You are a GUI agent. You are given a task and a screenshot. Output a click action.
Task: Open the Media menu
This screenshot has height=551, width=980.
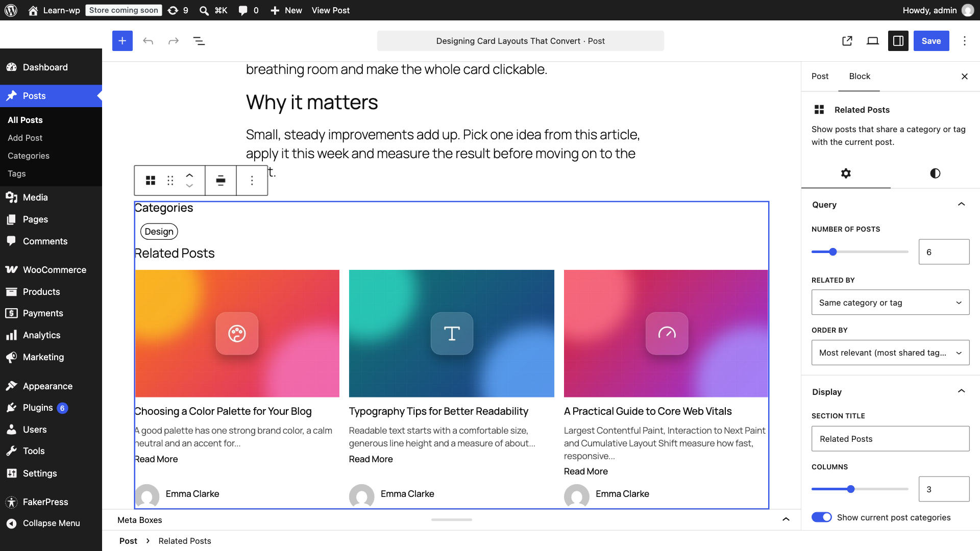pos(51,197)
